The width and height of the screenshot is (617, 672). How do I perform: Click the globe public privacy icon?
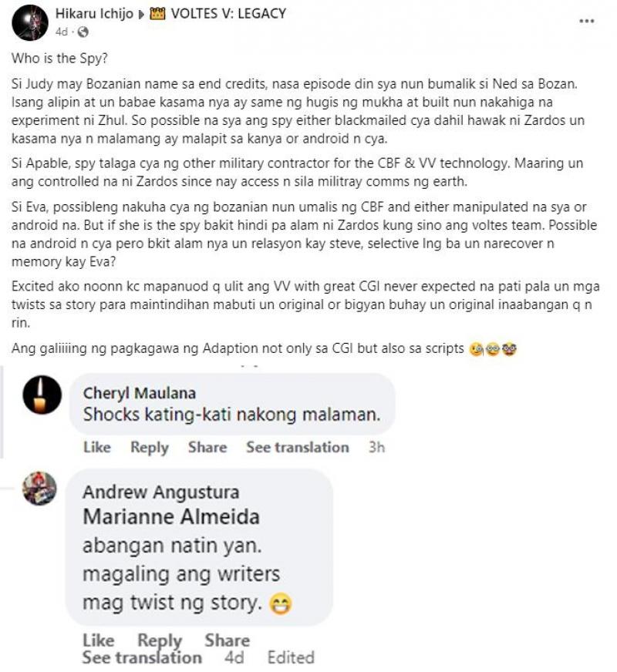[x=83, y=32]
